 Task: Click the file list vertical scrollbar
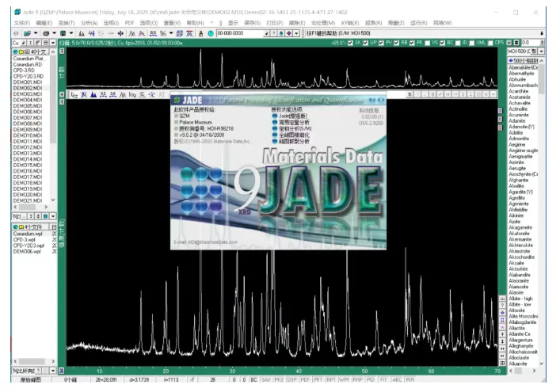[53, 126]
